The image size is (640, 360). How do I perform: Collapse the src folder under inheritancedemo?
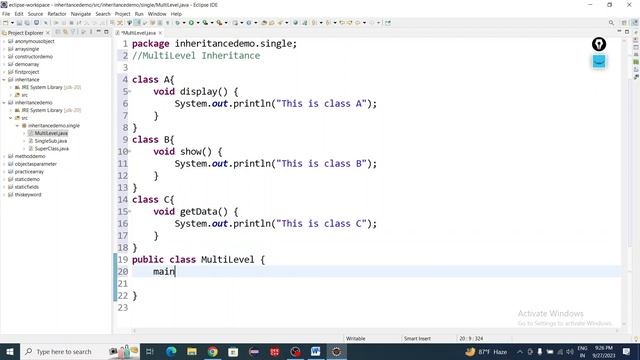tap(11, 118)
